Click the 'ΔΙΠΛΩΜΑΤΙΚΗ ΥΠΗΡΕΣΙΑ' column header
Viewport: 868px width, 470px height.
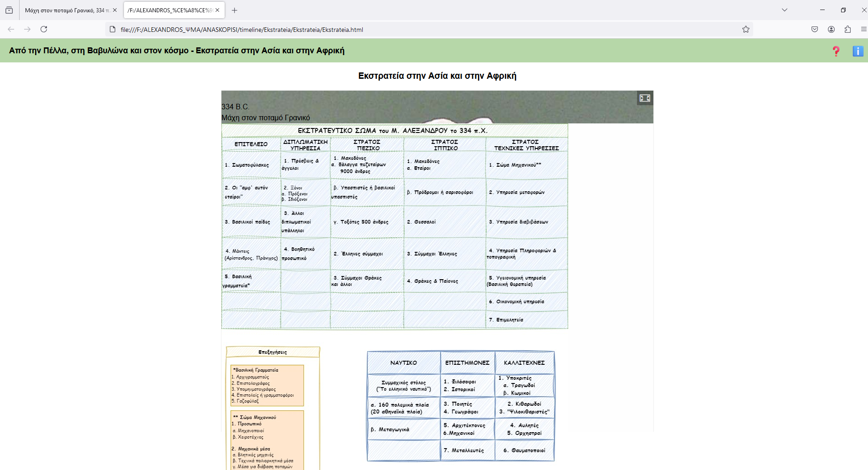point(305,145)
